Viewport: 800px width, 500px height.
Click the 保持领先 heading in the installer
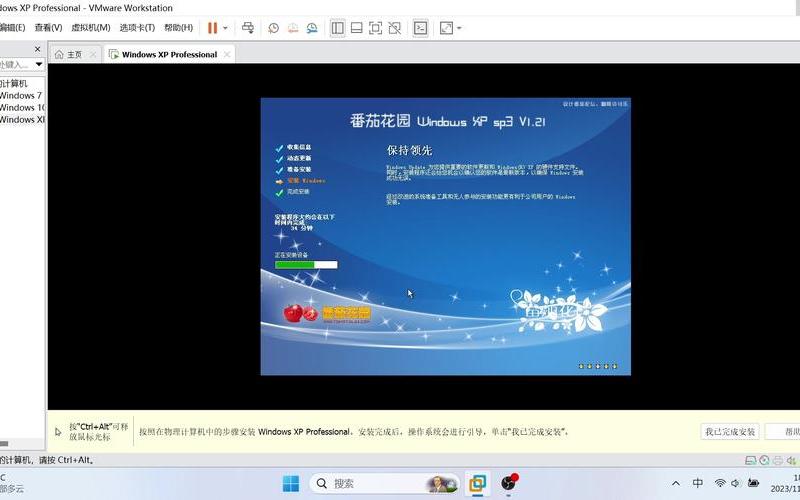coord(409,151)
